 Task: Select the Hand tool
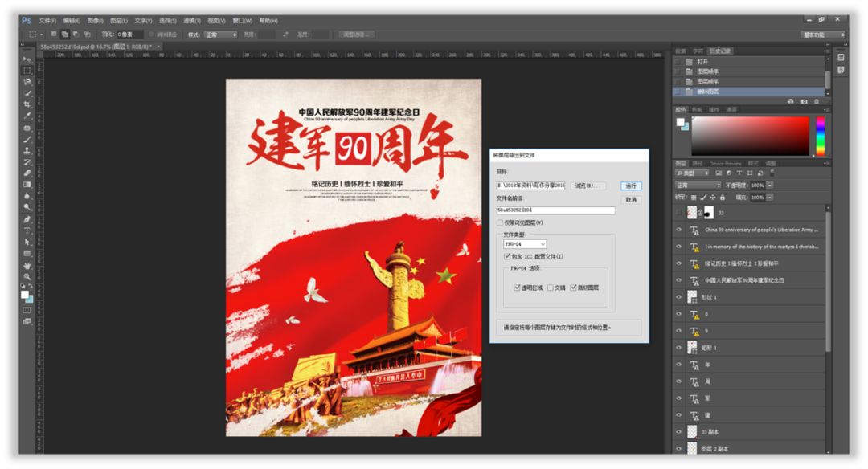(27, 266)
